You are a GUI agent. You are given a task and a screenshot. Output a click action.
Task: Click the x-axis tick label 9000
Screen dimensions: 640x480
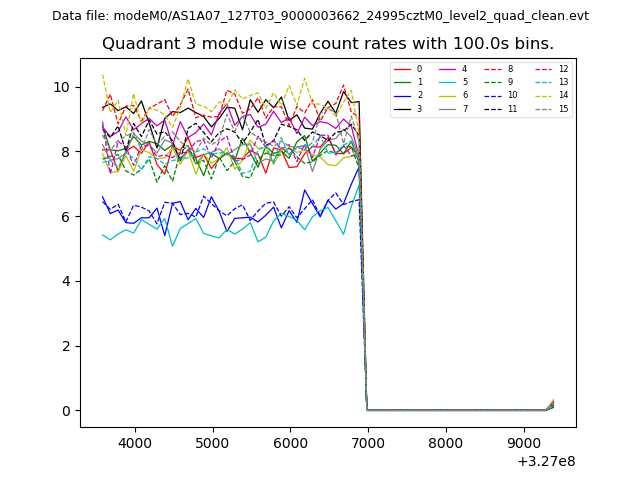[x=523, y=441]
